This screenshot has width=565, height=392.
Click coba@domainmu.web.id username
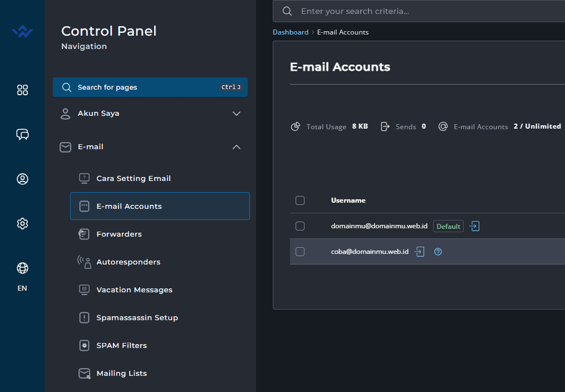(x=370, y=252)
